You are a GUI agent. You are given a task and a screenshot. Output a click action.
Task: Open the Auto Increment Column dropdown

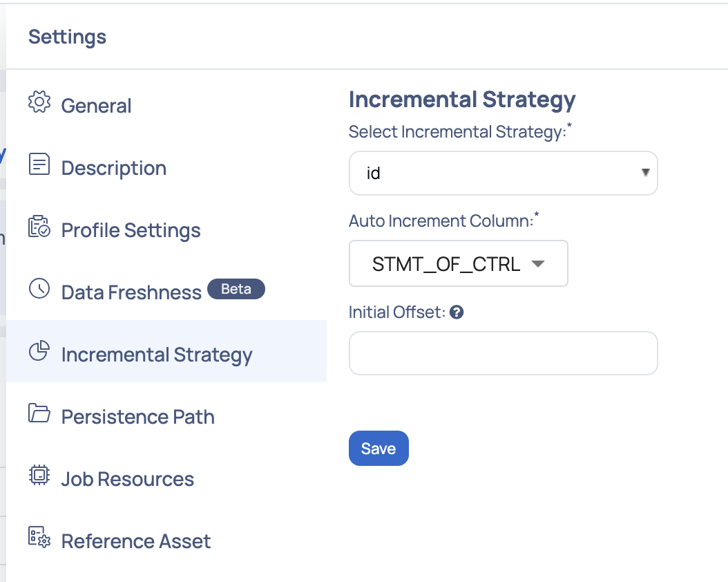(x=458, y=263)
